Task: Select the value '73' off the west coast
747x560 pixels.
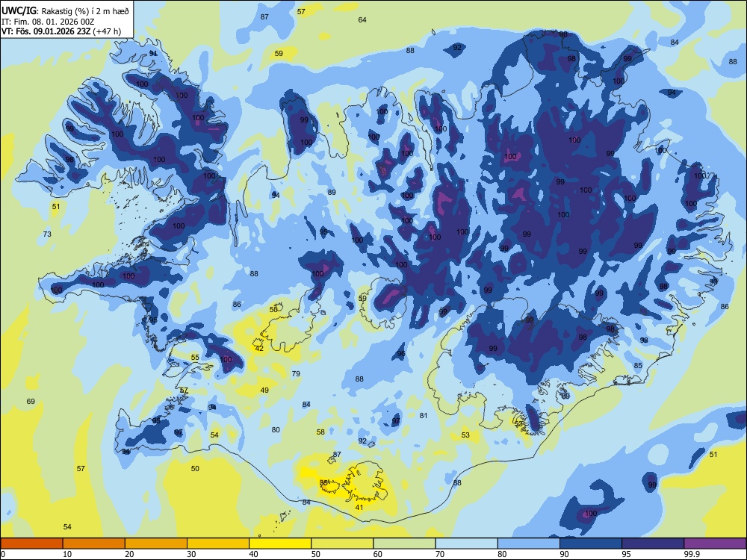Action: pos(47,234)
